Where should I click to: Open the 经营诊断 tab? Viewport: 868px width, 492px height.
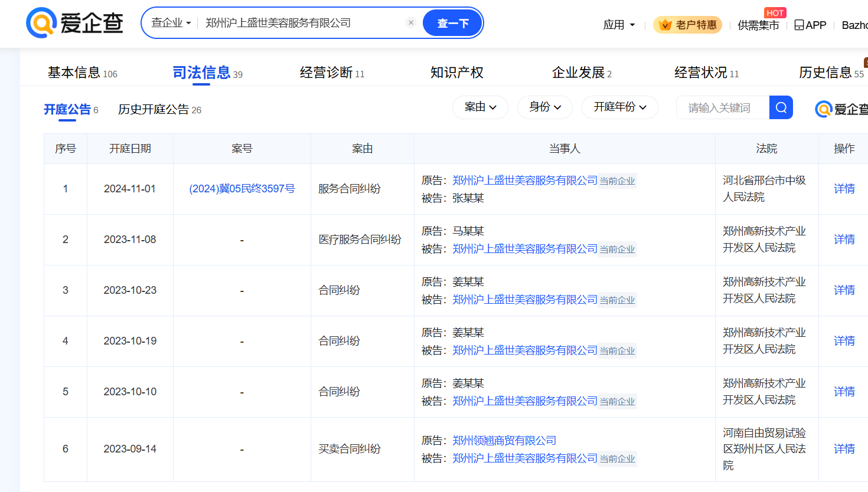(x=327, y=73)
